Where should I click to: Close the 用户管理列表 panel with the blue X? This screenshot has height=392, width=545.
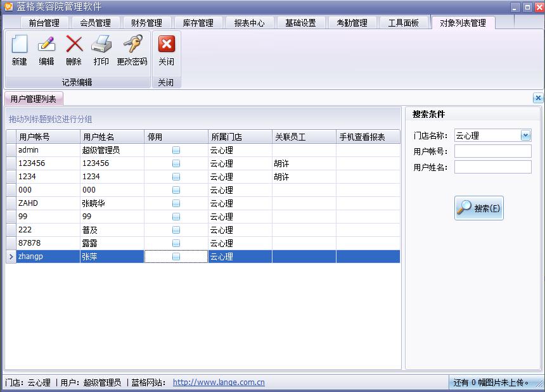[x=537, y=98]
